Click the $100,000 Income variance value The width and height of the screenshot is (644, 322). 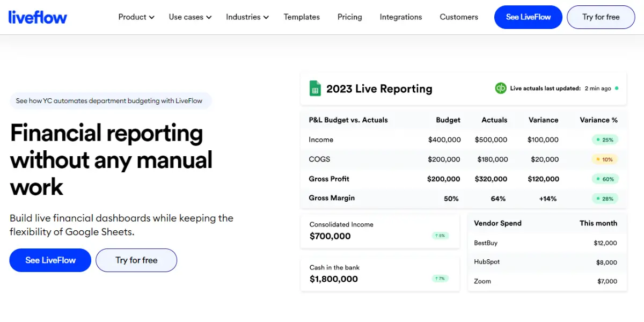point(543,140)
